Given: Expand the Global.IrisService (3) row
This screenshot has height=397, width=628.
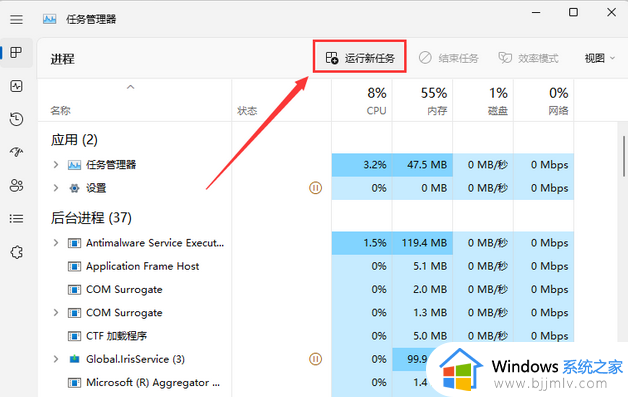Looking at the screenshot, I should point(56,359).
